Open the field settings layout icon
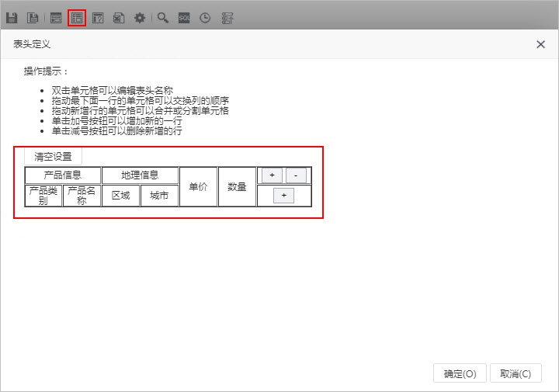Image resolution: width=559 pixels, height=392 pixels. point(56,18)
